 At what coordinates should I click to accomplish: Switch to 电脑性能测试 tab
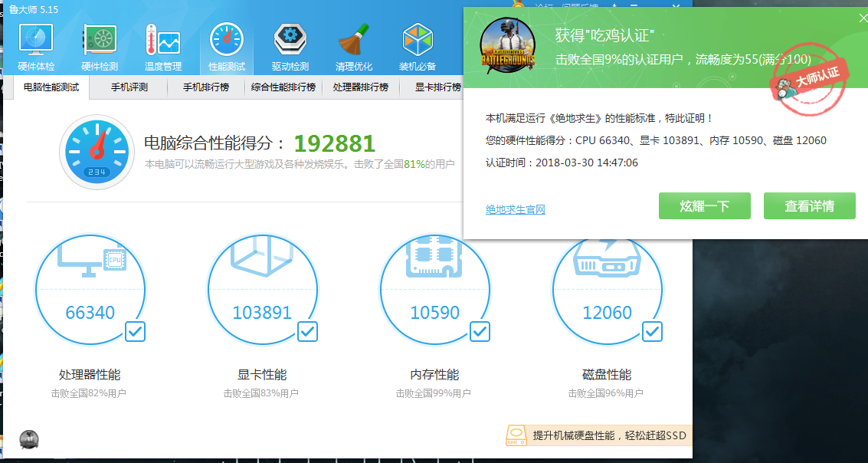pyautogui.click(x=51, y=87)
